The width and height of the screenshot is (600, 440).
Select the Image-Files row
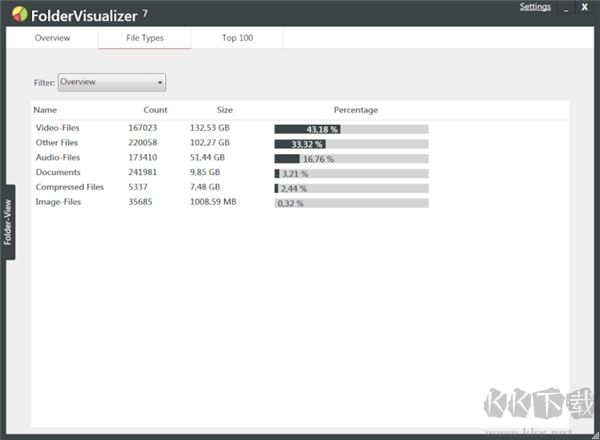(x=300, y=202)
